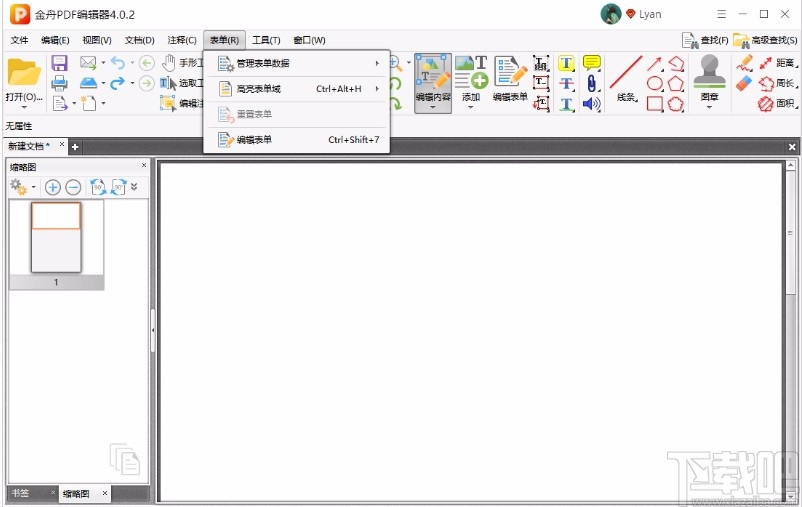
Task: Click the Lyan user avatar
Action: tap(611, 14)
